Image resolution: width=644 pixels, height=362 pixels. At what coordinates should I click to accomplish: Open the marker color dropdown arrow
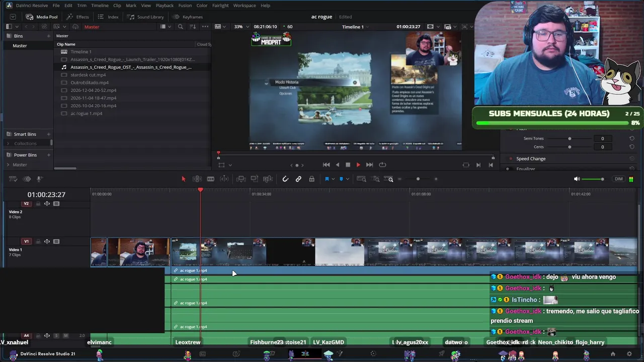tap(347, 179)
